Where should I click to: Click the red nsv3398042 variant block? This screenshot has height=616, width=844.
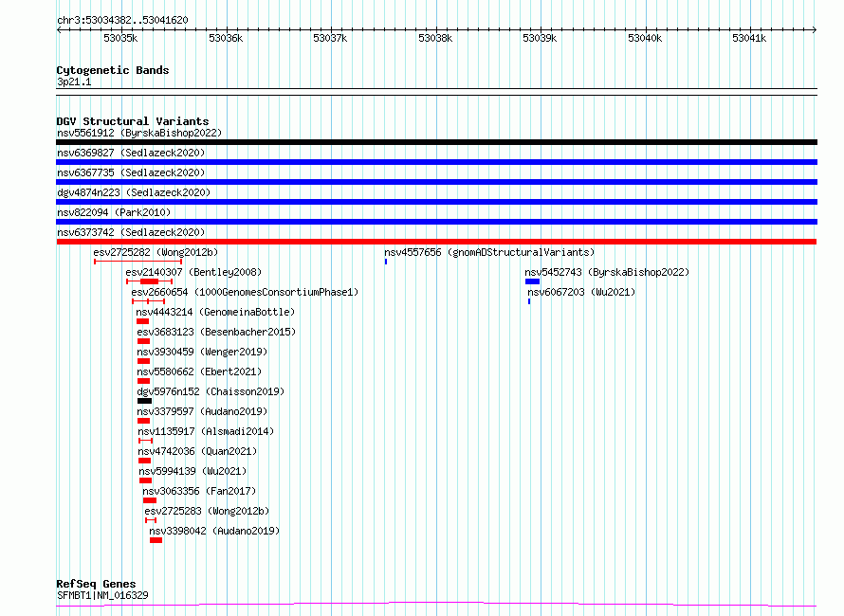tap(156, 541)
